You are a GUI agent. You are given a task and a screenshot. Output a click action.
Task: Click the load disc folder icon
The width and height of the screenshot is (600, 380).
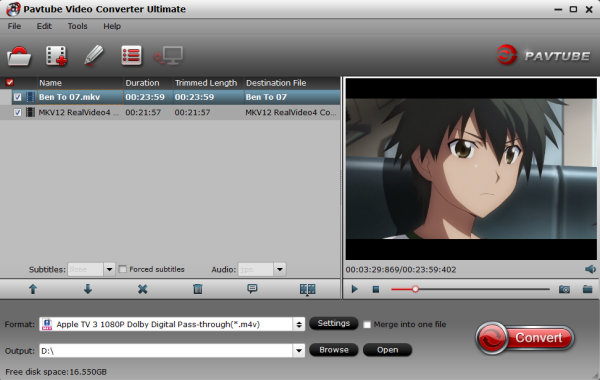coord(19,56)
